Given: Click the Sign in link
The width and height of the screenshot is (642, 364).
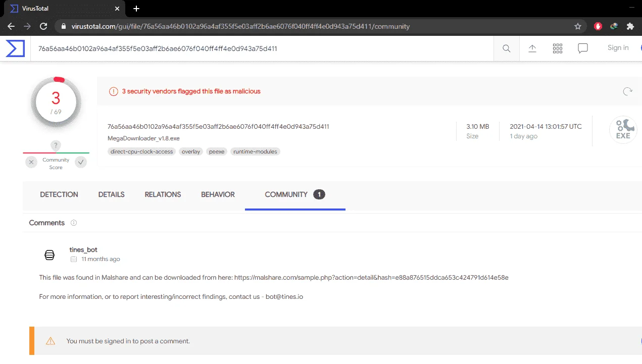Looking at the screenshot, I should click(618, 48).
